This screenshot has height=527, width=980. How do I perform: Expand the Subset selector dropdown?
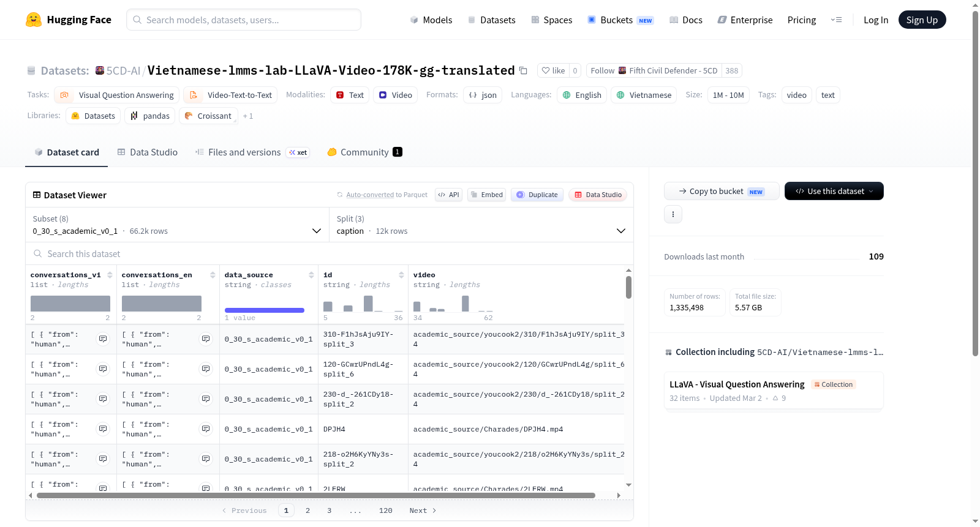[177, 225]
